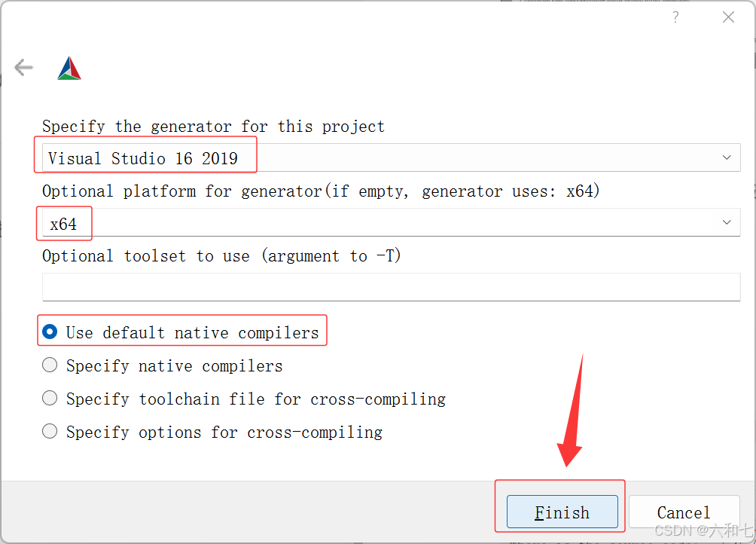
Task: Select Specify native compilers option
Action: point(162,365)
